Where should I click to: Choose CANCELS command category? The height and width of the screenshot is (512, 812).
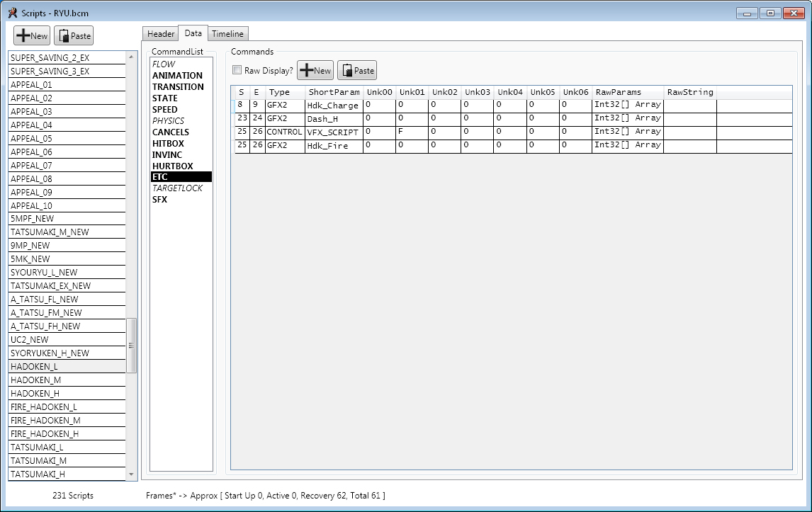[171, 132]
